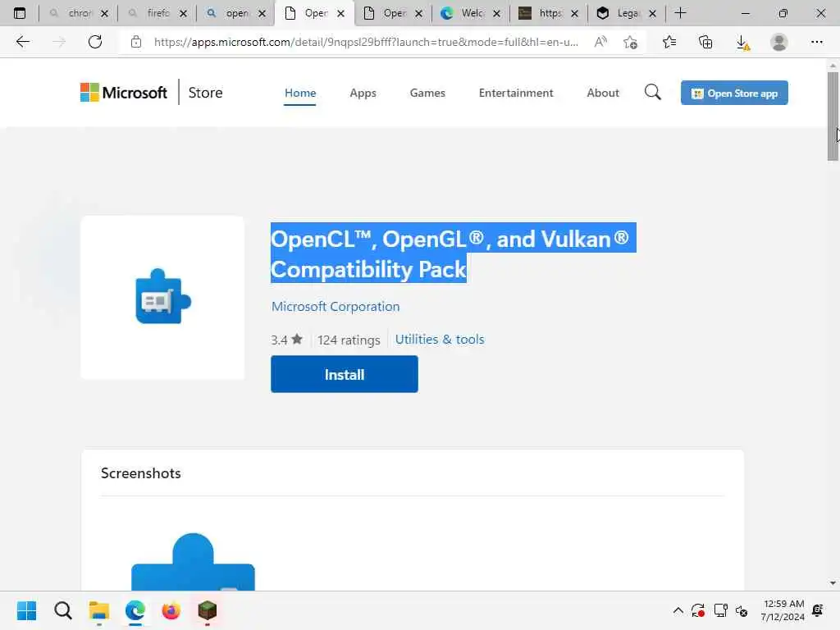The height and width of the screenshot is (630, 840).
Task: Close the 'Welc' tab
Action: coord(497,13)
